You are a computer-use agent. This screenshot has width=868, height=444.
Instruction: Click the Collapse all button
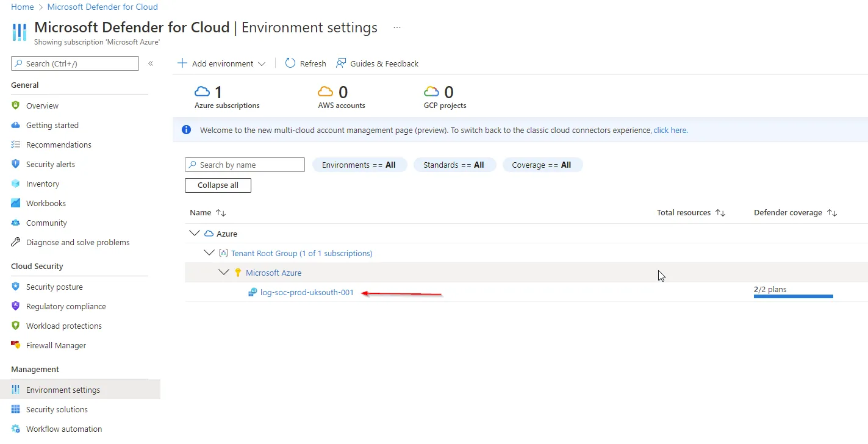click(x=218, y=185)
